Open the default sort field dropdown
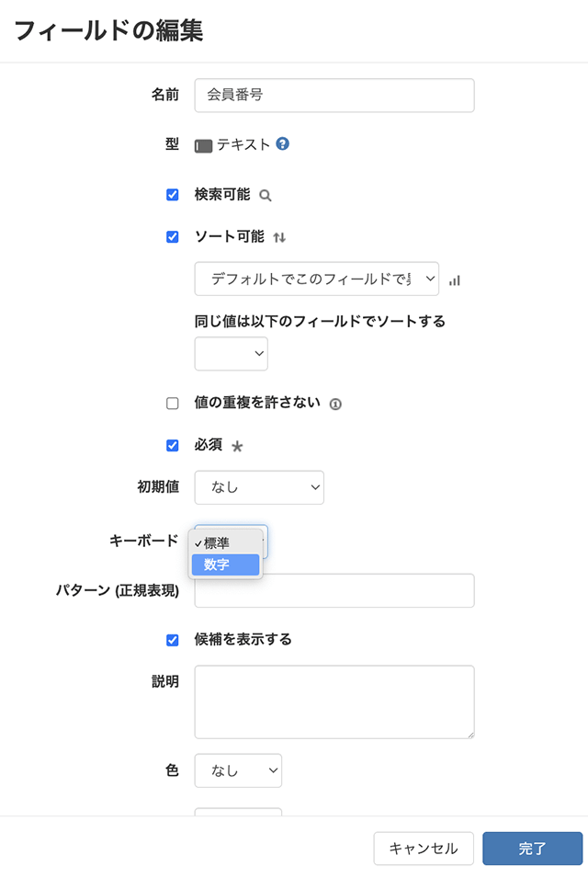Image resolution: width=588 pixels, height=878 pixels. 316,279
